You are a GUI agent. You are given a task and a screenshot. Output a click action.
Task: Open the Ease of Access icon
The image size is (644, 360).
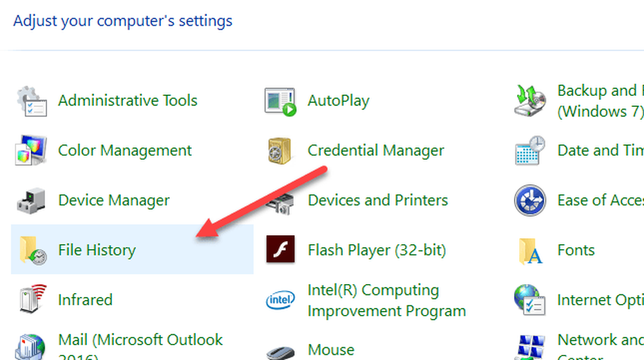[x=530, y=200]
